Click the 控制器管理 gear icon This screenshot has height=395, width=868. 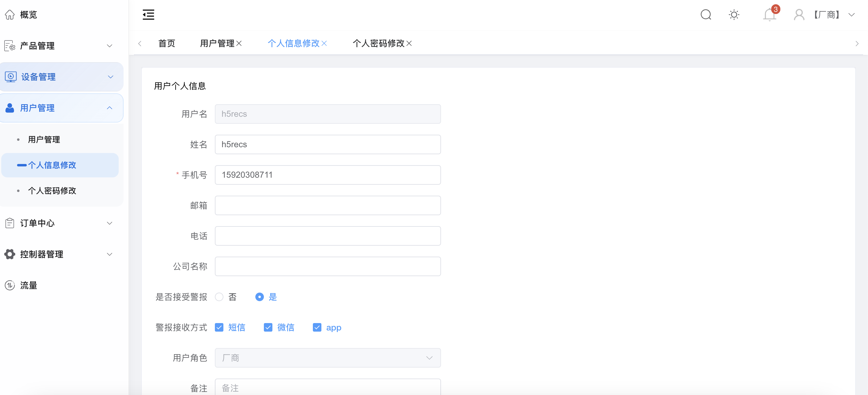(x=9, y=254)
